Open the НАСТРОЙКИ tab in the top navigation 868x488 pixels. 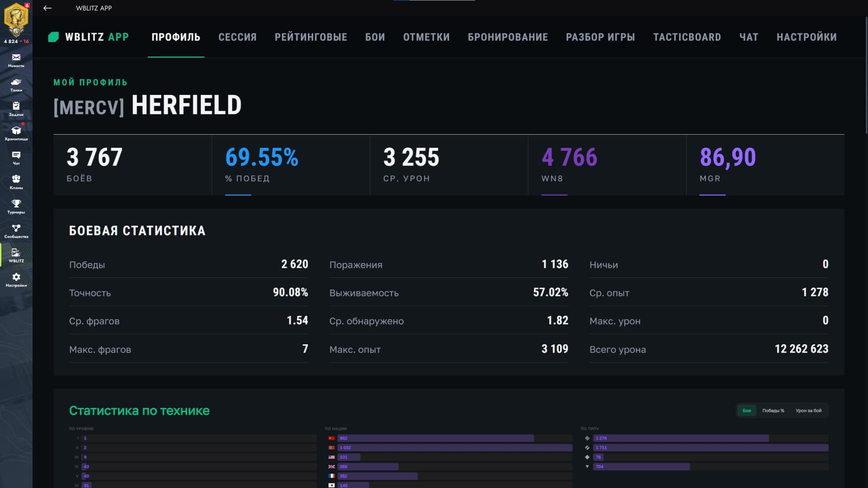tap(807, 37)
